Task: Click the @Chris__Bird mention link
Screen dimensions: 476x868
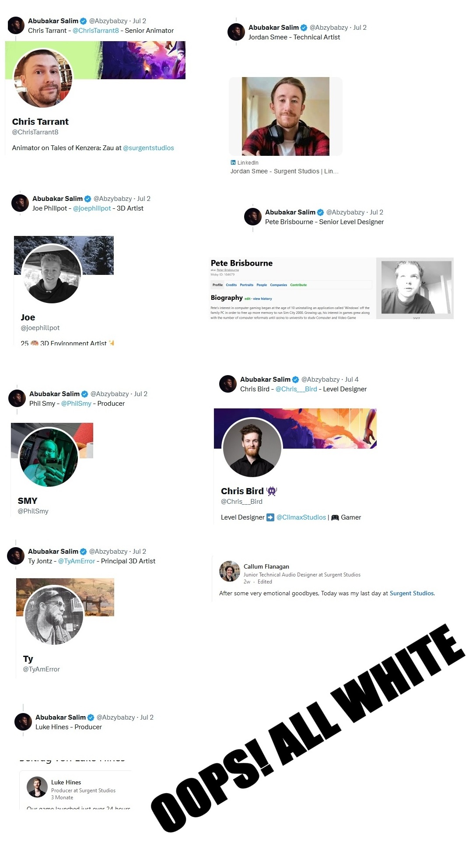Action: coord(296,389)
